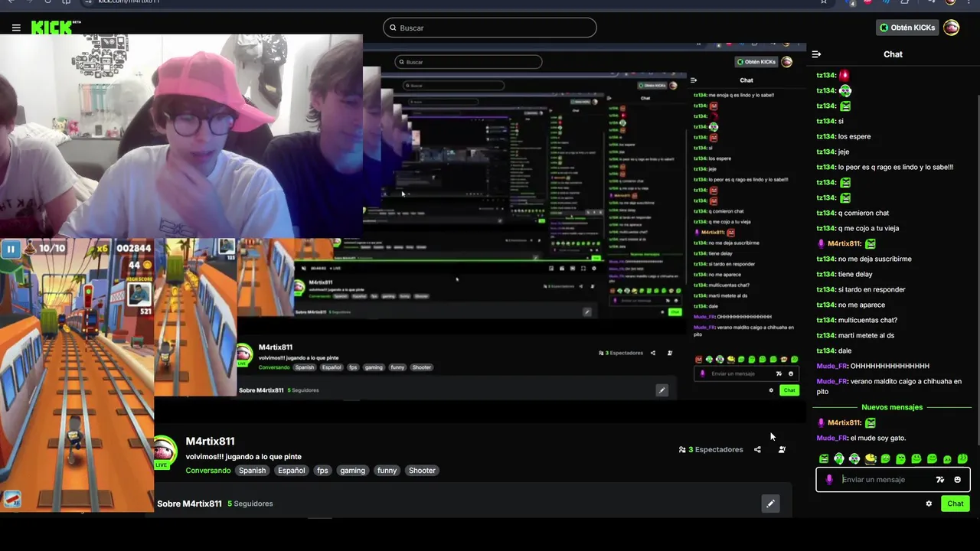Pause the Subway Surfers game in stream

point(11,249)
